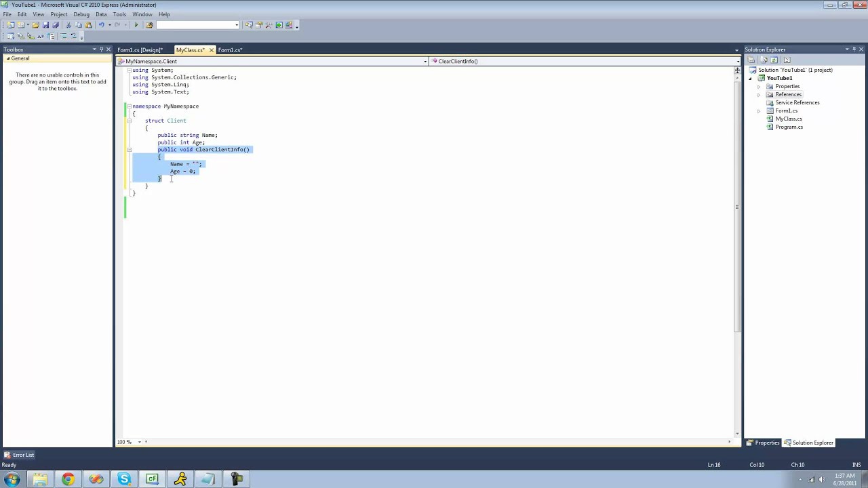Open the View menu
868x488 pixels.
[x=39, y=14]
